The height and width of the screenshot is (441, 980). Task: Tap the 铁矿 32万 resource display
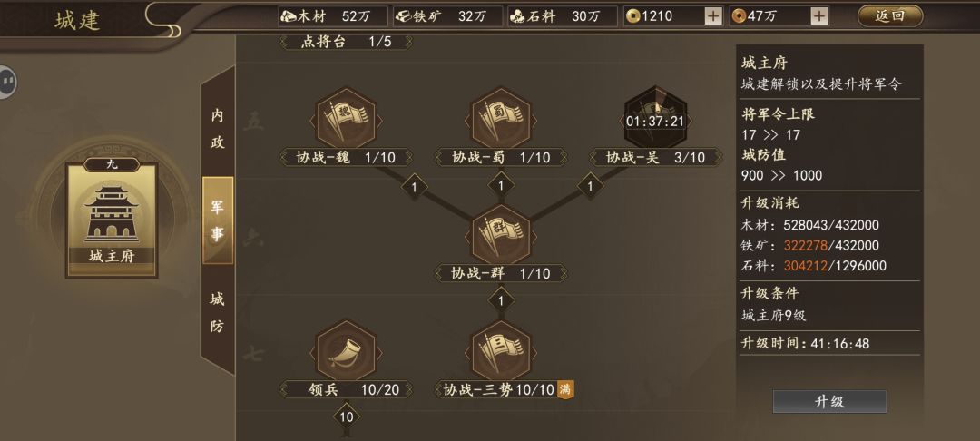tap(447, 17)
